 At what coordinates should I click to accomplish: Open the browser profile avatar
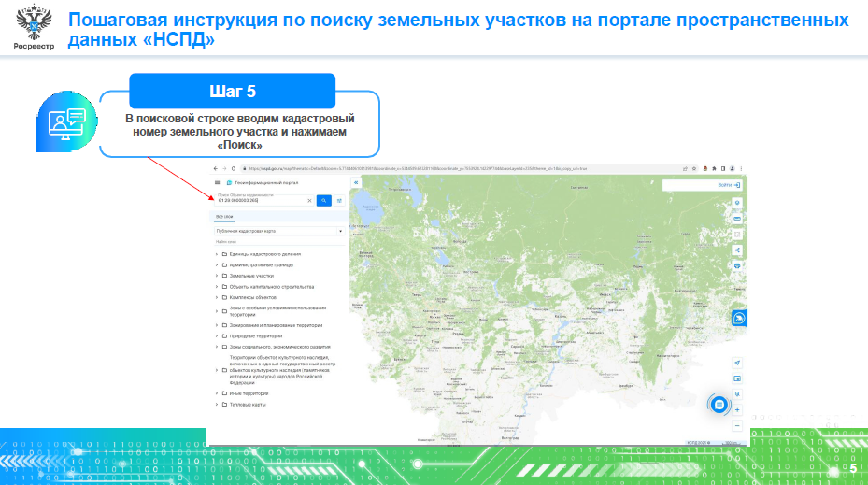[732, 168]
